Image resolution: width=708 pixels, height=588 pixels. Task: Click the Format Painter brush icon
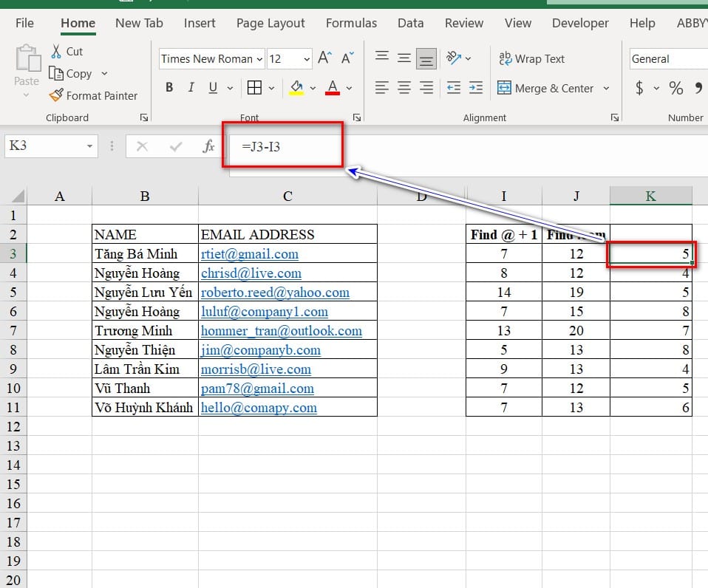pyautogui.click(x=56, y=95)
